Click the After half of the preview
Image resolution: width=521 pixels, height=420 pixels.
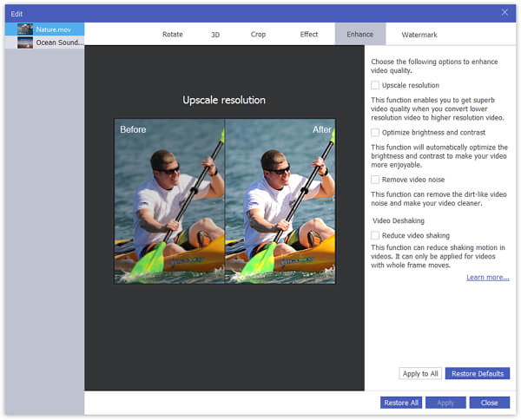click(x=280, y=201)
